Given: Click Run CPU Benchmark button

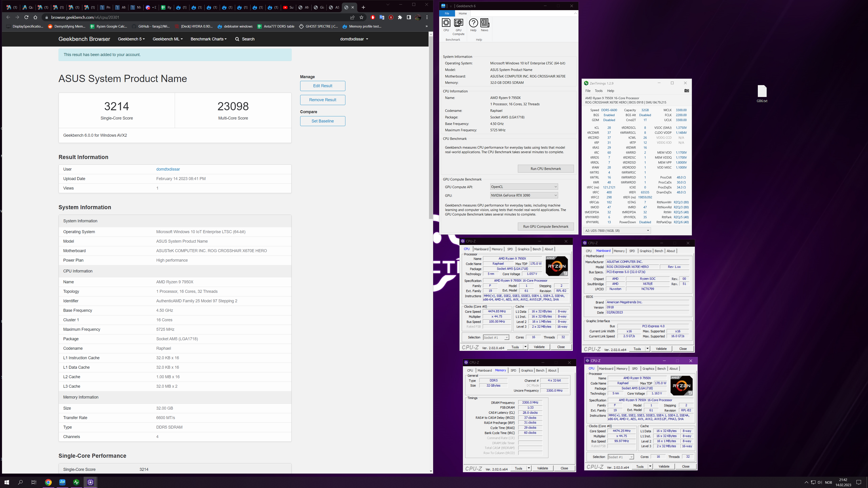Looking at the screenshot, I should pos(545,169).
